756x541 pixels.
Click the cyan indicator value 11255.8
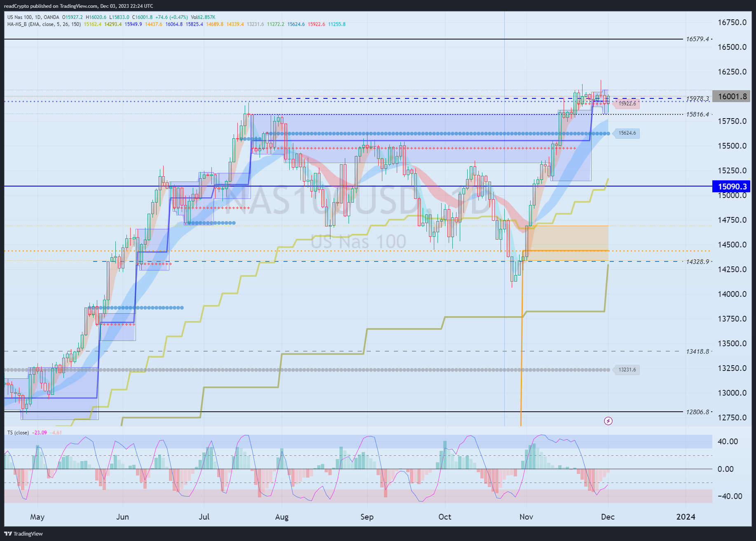point(337,24)
